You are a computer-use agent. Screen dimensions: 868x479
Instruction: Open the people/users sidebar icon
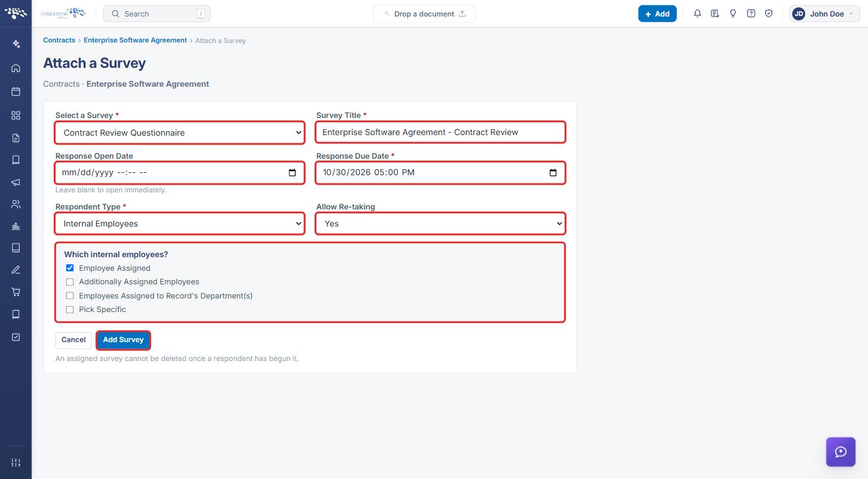tap(16, 204)
